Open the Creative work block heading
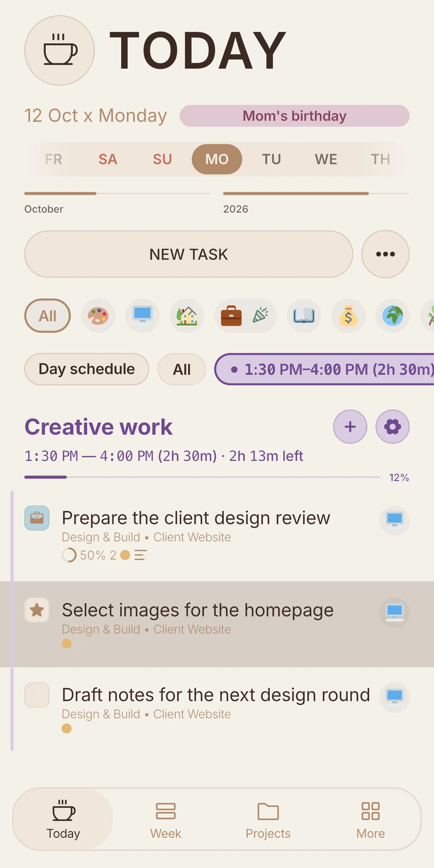Viewport: 434px width, 868px height. (x=99, y=427)
